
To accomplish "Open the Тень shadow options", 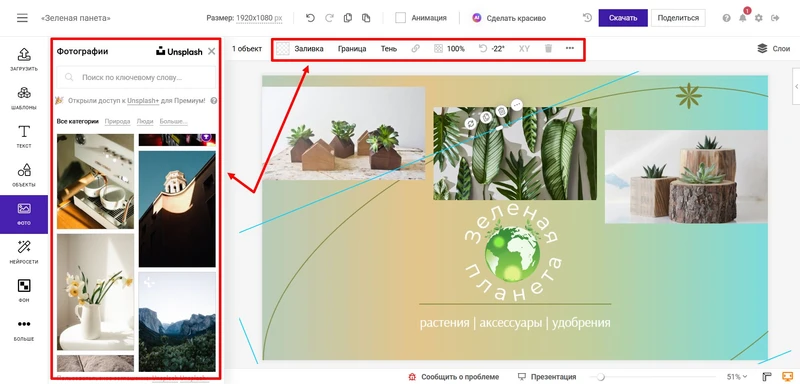I will point(389,49).
